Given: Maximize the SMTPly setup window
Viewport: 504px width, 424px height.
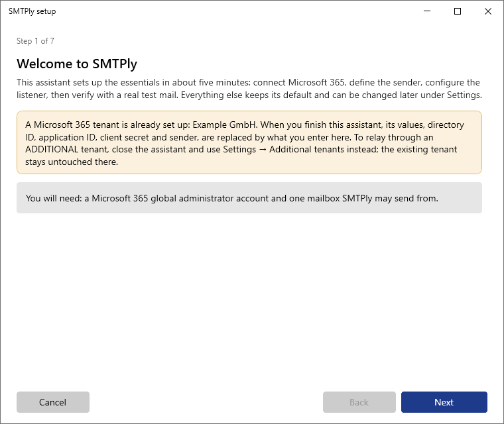Looking at the screenshot, I should [x=458, y=11].
